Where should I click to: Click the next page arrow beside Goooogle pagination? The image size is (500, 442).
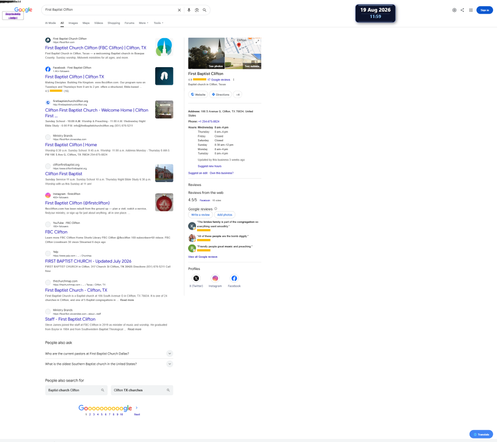tap(137, 408)
